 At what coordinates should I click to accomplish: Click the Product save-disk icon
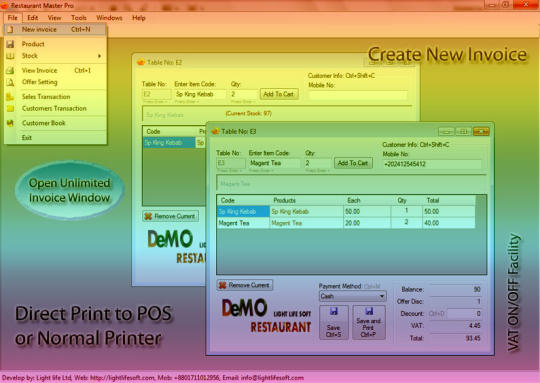coord(10,44)
